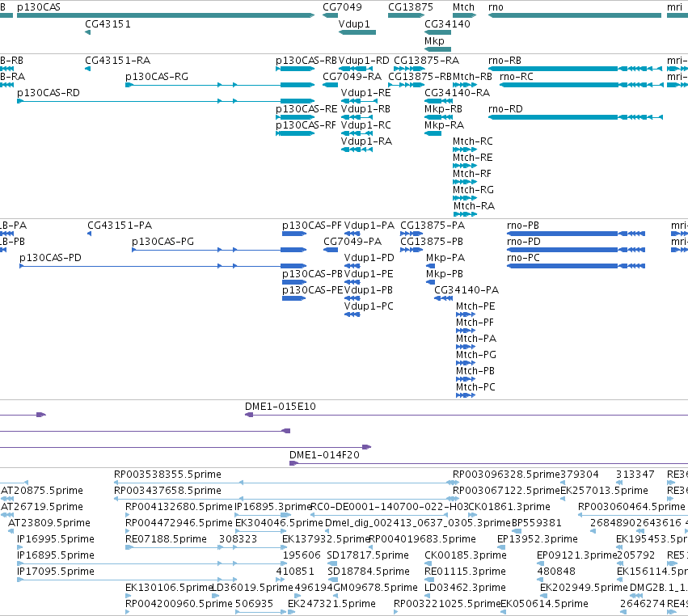
Task: Click transcript Mtch-RE
Action: (473, 158)
